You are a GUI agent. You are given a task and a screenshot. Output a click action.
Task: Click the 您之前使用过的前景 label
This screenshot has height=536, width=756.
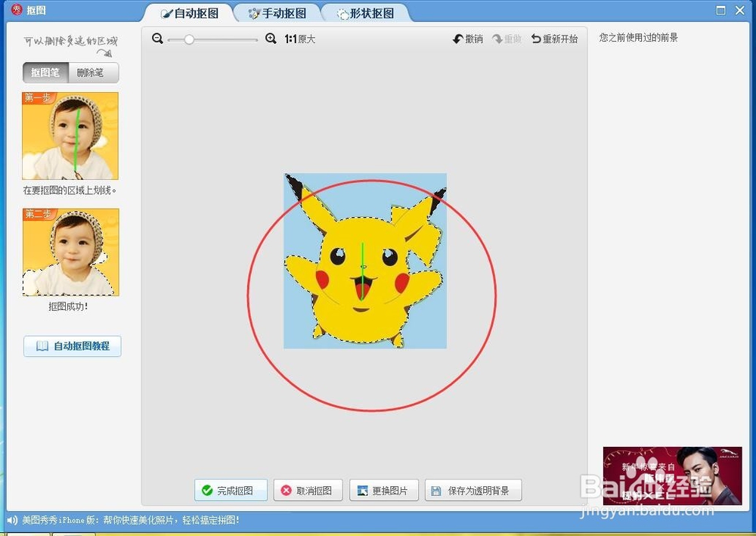pos(638,38)
